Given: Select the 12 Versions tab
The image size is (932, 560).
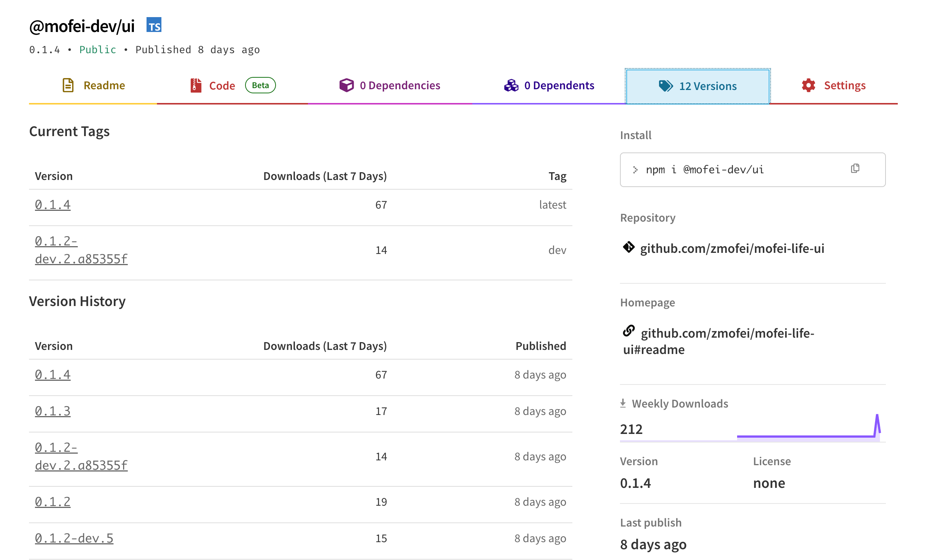Looking at the screenshot, I should [698, 86].
